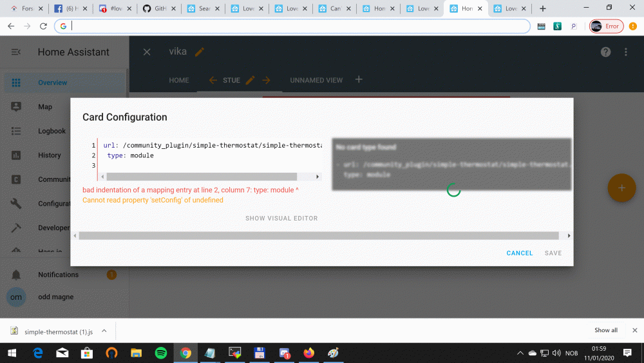Switch to the UNNAMED VIEW tab
This screenshot has width=644, height=363.
coord(316,81)
